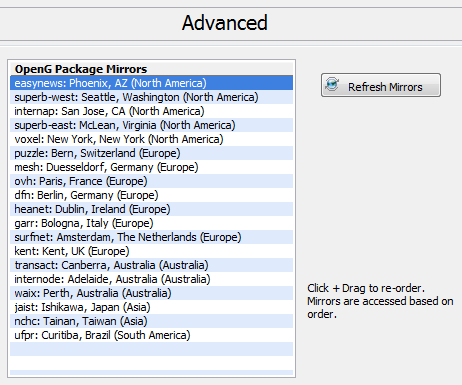
Task: Select heanet Dublin, Ireland mirror
Action: (151, 209)
